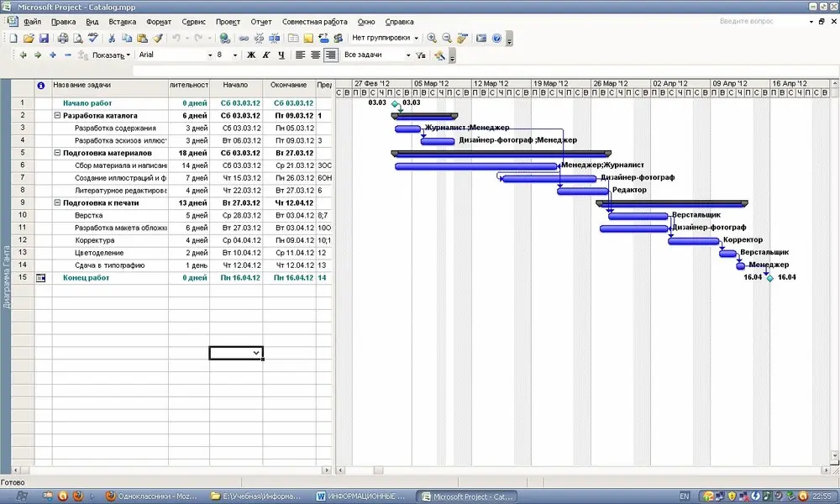Click the Unlink Tasks icon
This screenshot has width=840, height=504.
259,38
